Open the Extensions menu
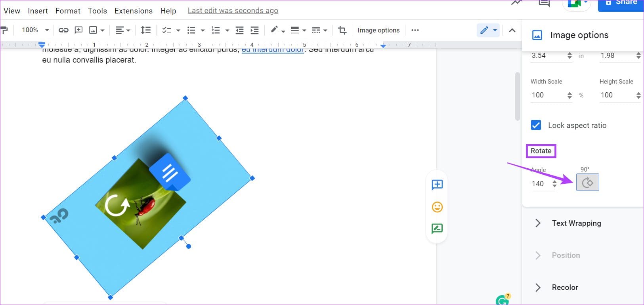644x305 pixels. tap(134, 11)
